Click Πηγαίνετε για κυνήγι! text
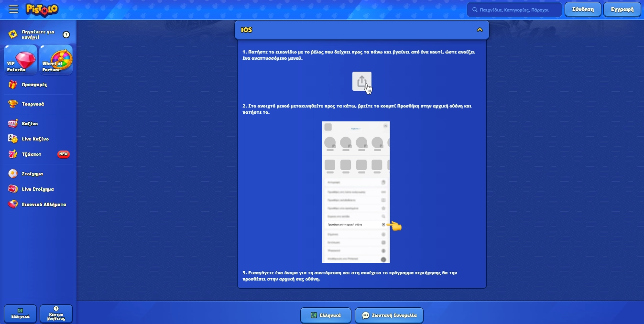The image size is (644, 324). 38,34
